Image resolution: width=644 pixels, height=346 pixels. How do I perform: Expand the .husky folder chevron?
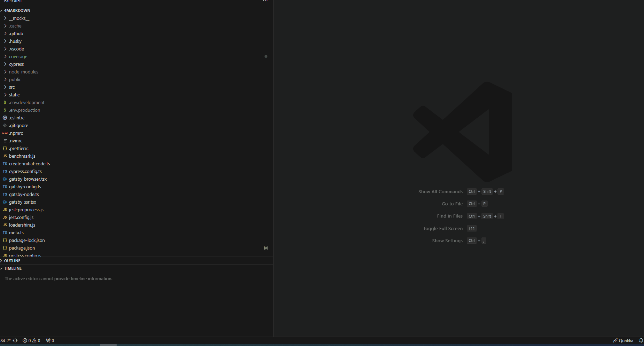point(5,41)
